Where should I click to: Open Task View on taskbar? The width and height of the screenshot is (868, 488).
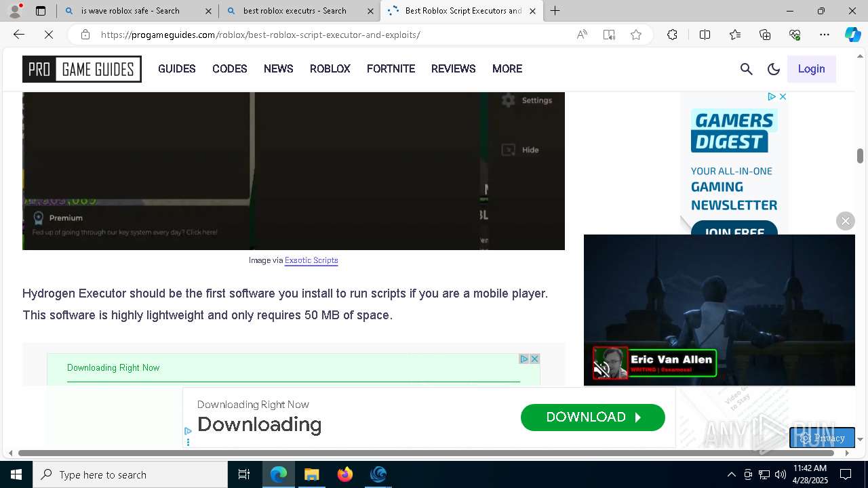244,474
